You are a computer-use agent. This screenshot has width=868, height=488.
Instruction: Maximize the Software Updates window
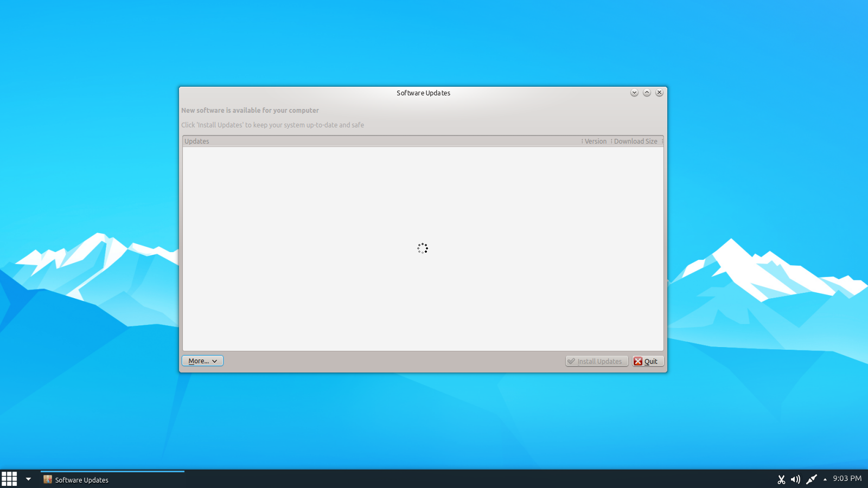(x=647, y=93)
